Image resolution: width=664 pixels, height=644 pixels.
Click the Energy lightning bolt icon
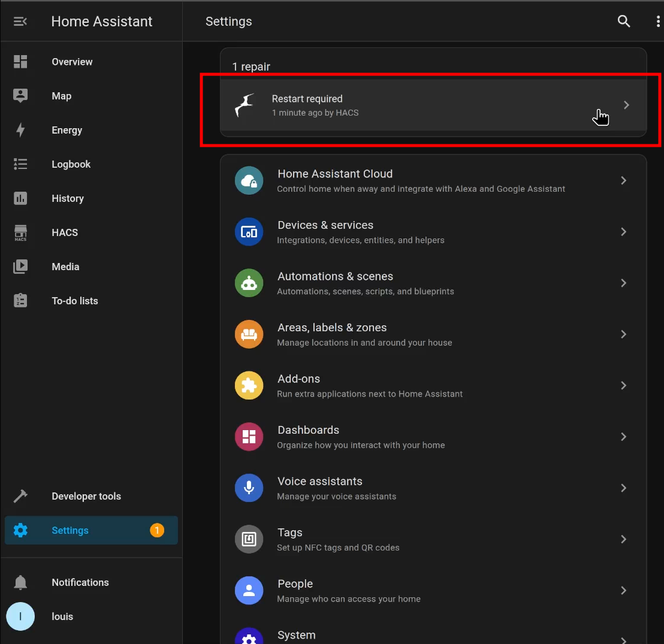click(20, 130)
